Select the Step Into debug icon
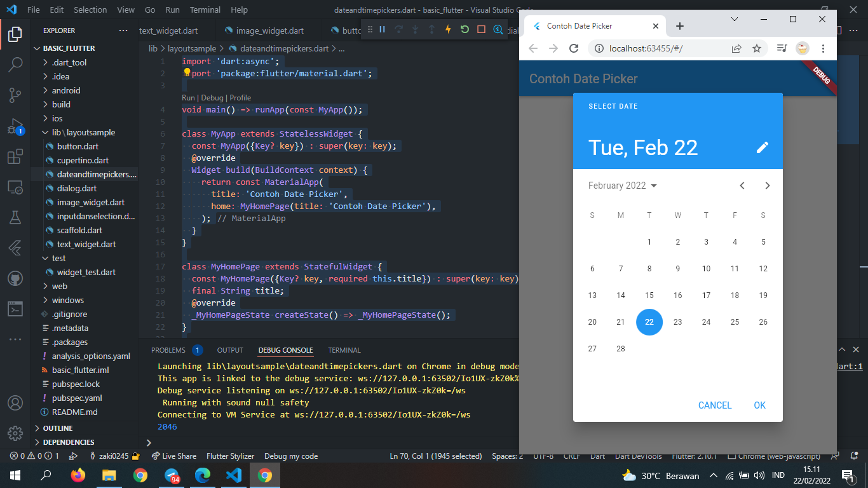Screen dimensions: 868x488 415,30
